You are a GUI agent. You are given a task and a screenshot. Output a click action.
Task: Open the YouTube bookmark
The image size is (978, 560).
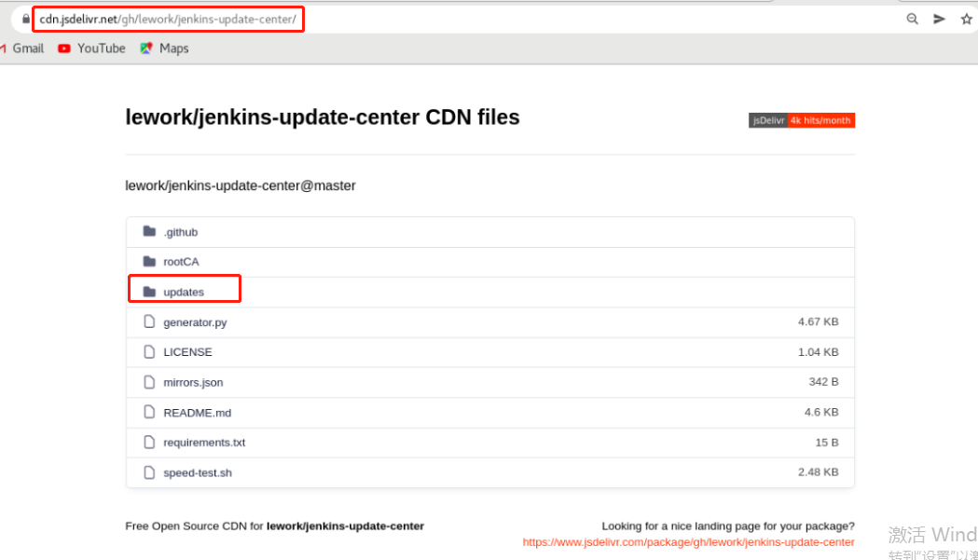tap(91, 48)
